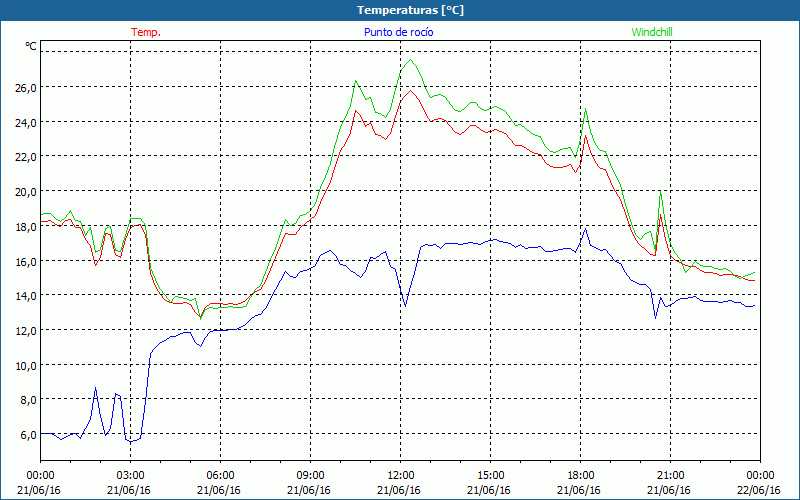Click the '10,0' y-axis value
This screenshot has width=800, height=500.
pyautogui.click(x=26, y=365)
